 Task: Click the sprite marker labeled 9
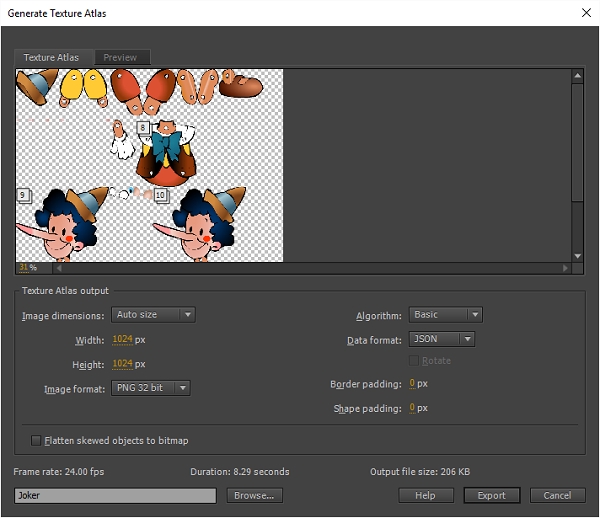click(x=22, y=194)
